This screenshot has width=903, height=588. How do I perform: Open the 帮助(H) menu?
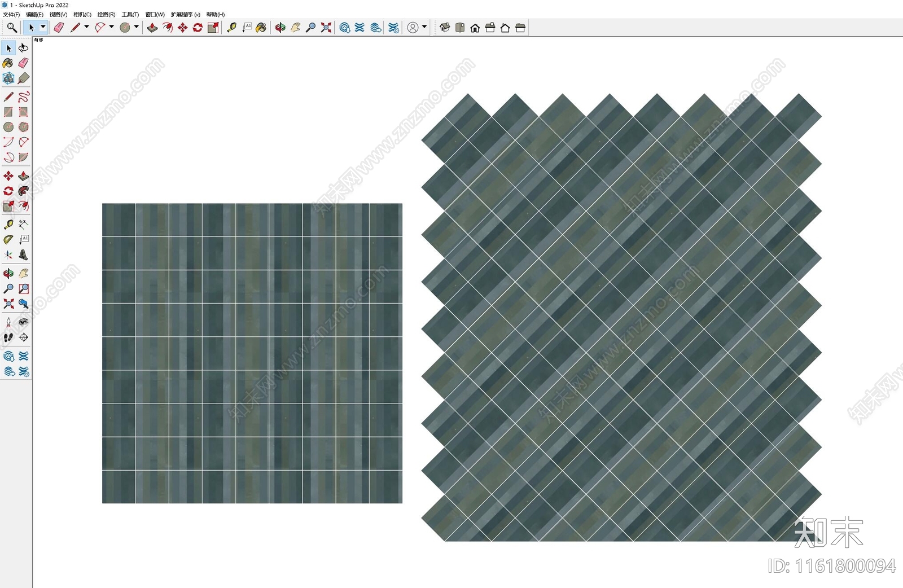click(x=216, y=15)
